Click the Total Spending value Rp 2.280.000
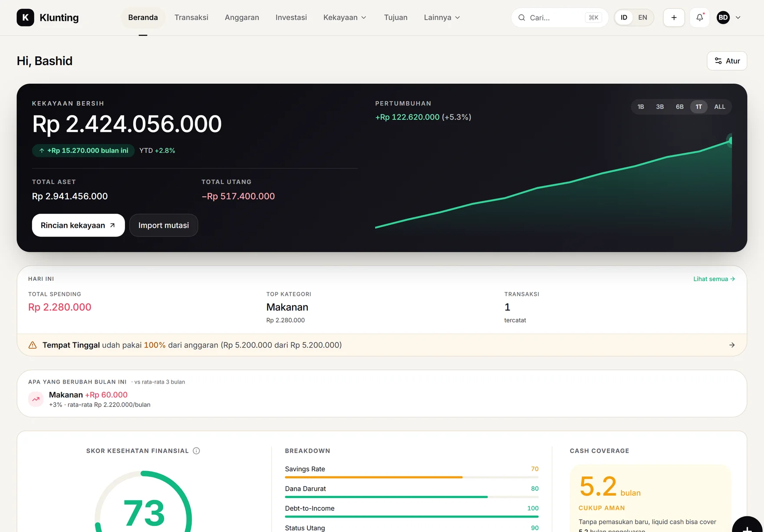The width and height of the screenshot is (764, 532). point(60,307)
